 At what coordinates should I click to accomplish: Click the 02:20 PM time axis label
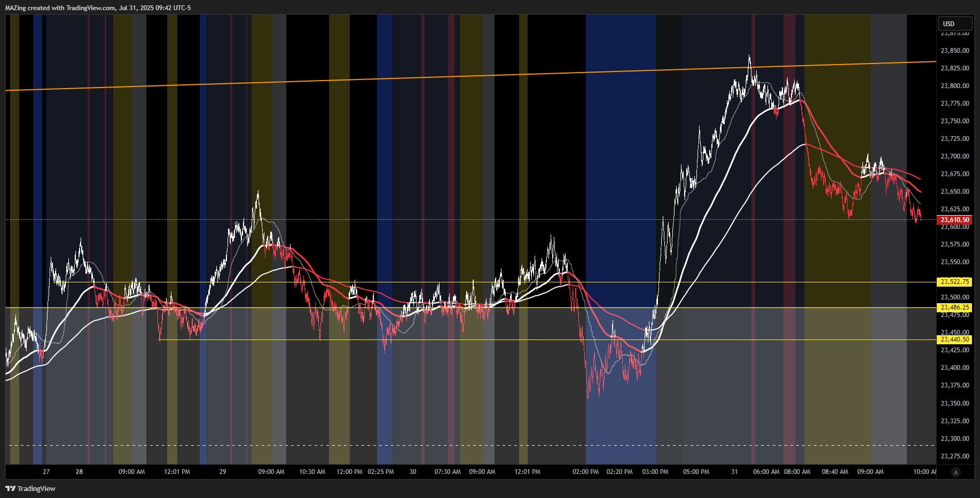620,472
